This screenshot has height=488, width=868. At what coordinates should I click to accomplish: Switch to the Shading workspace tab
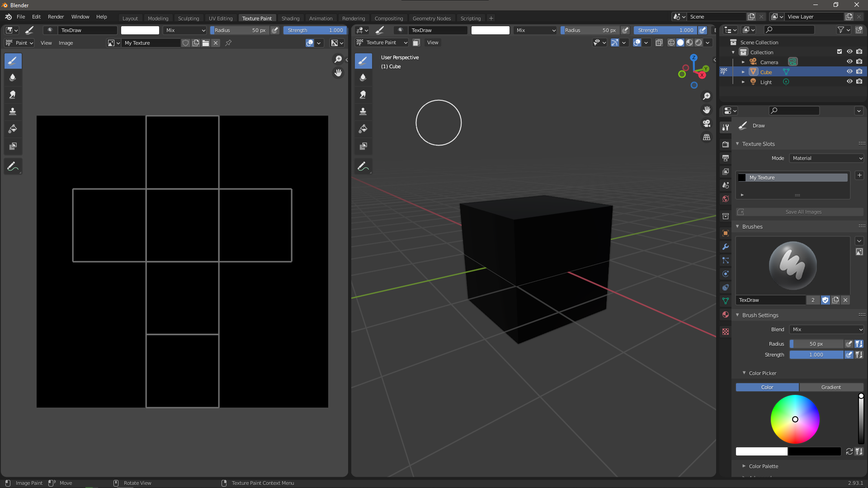(x=290, y=19)
